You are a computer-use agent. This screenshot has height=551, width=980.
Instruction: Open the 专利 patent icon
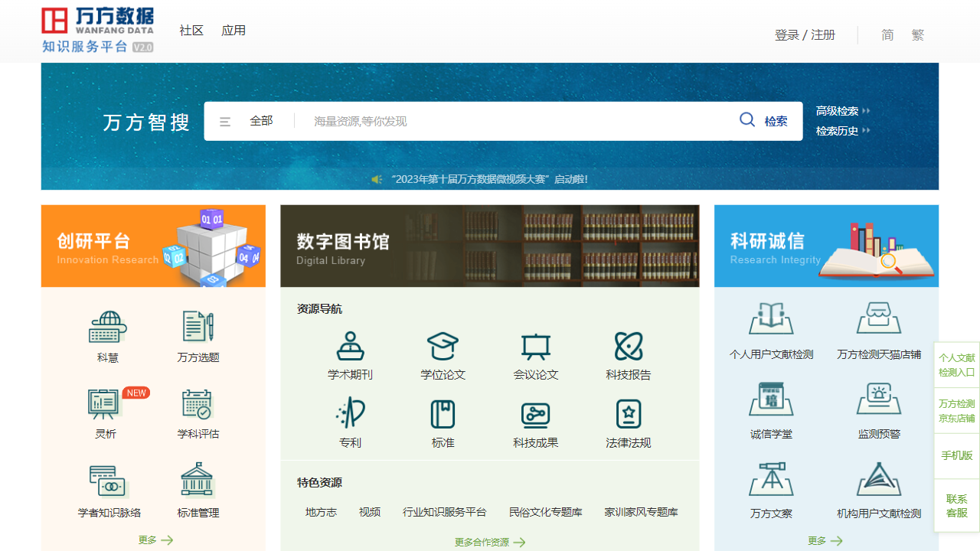pos(350,414)
